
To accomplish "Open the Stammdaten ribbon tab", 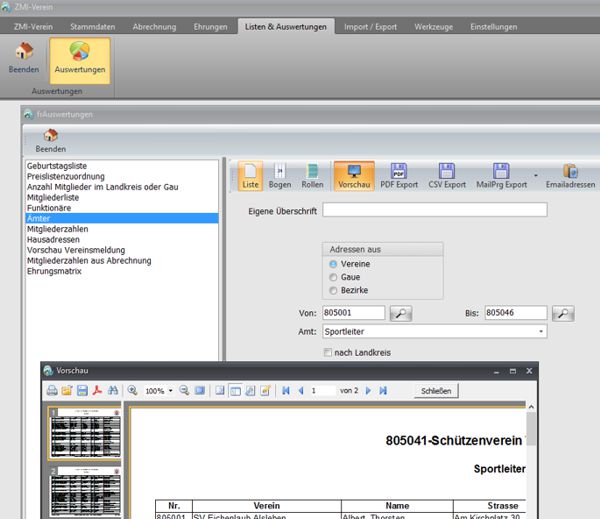I will point(93,27).
